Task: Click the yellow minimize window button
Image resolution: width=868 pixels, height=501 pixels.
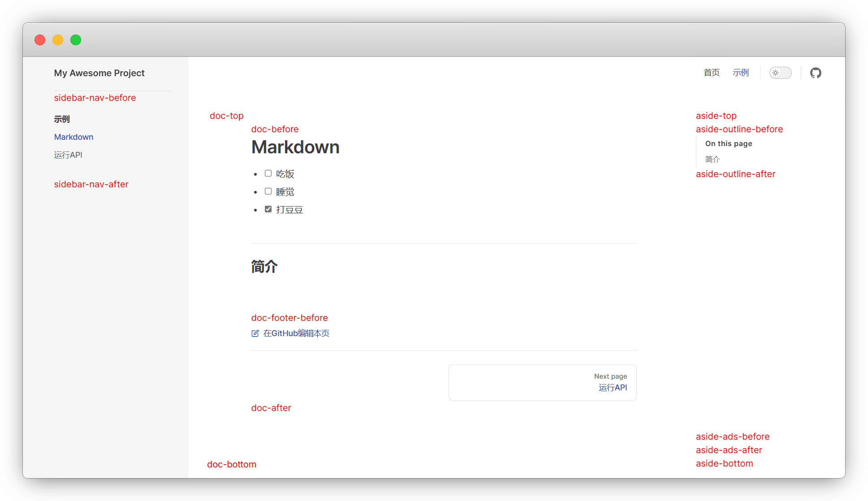Action: click(x=58, y=40)
